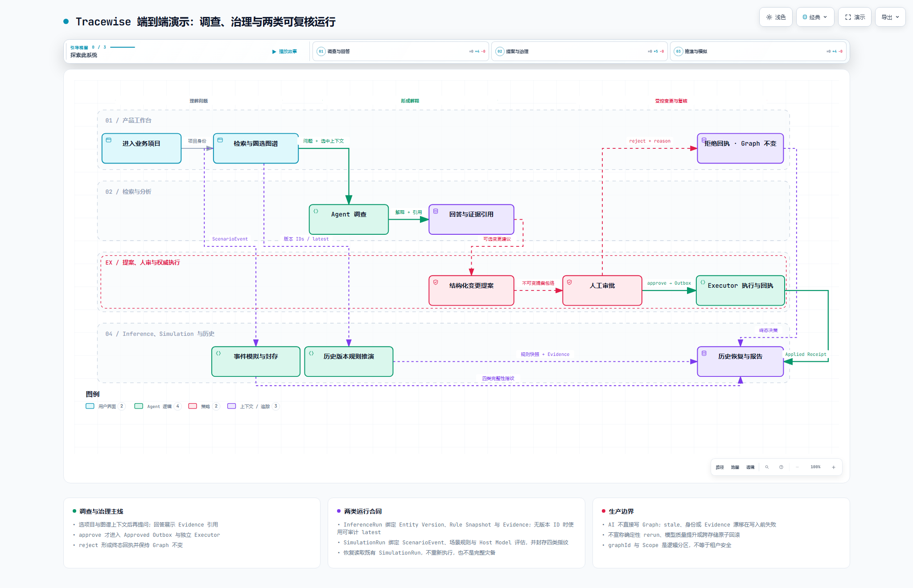
Task: Click the 终态决策 edge label
Action: tap(768, 331)
